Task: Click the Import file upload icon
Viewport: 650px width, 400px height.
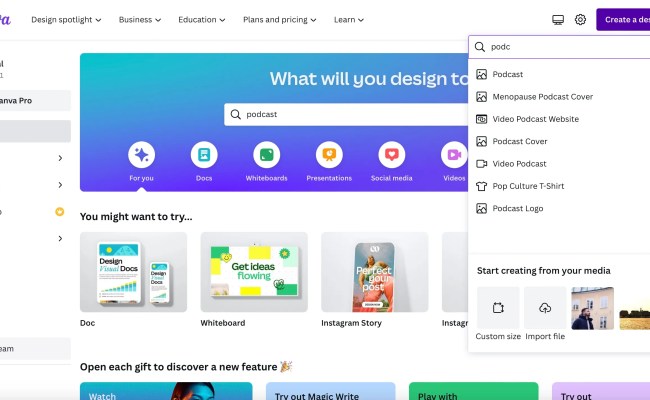Action: click(x=545, y=308)
